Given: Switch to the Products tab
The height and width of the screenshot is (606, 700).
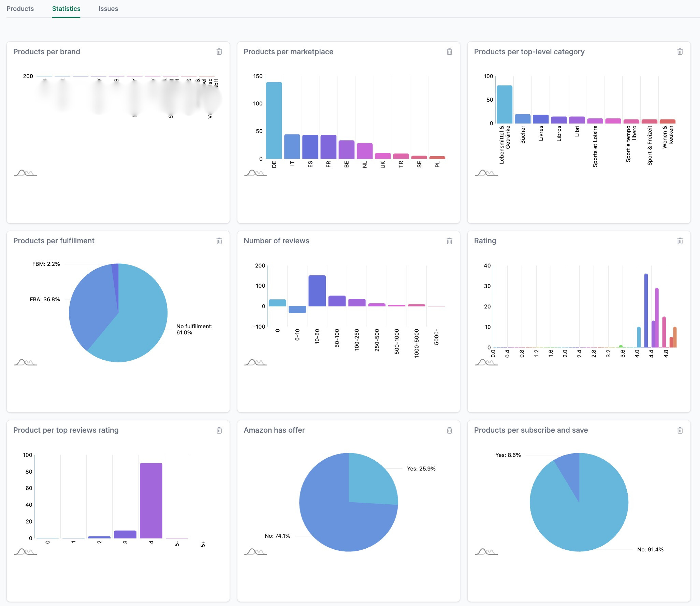Looking at the screenshot, I should [x=20, y=9].
